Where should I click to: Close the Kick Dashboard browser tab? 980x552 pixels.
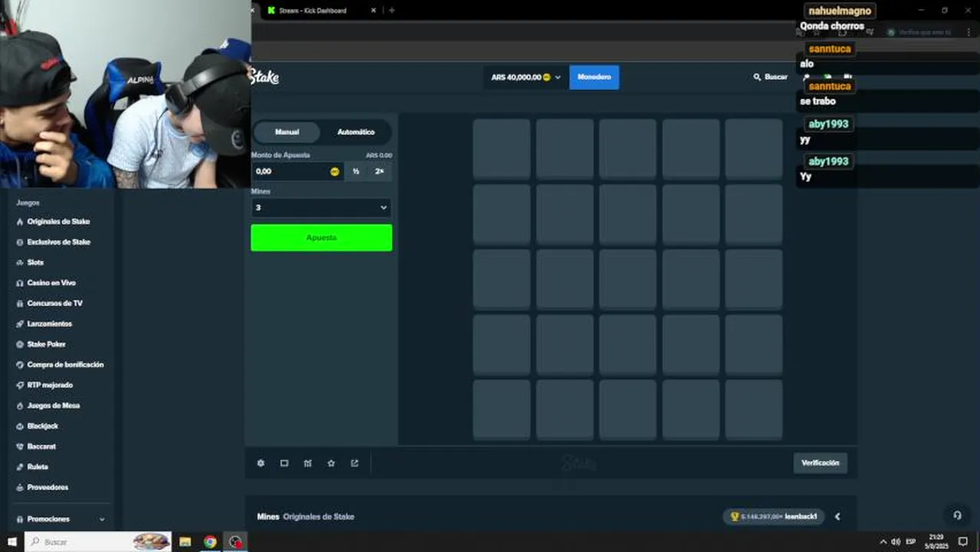[x=373, y=11]
